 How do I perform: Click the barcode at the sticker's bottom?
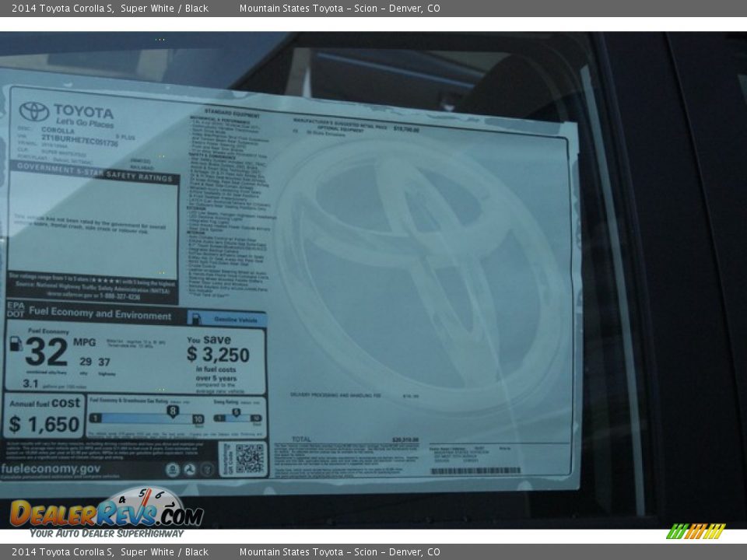pos(475,471)
